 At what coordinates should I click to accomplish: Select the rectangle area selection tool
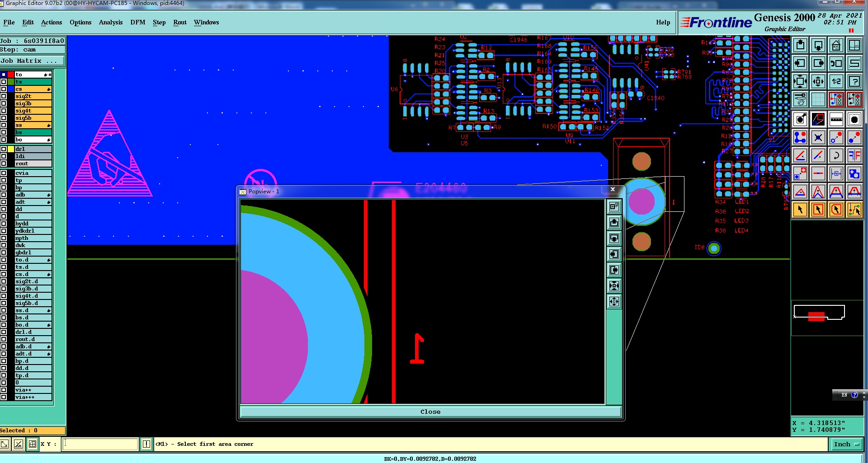pos(818,210)
